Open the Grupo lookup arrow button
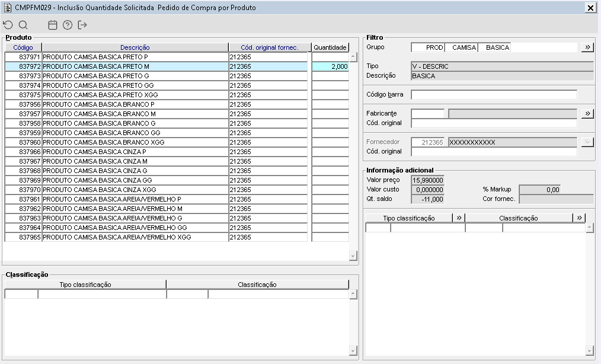Viewport: 601px width, 364px height. coord(587,47)
